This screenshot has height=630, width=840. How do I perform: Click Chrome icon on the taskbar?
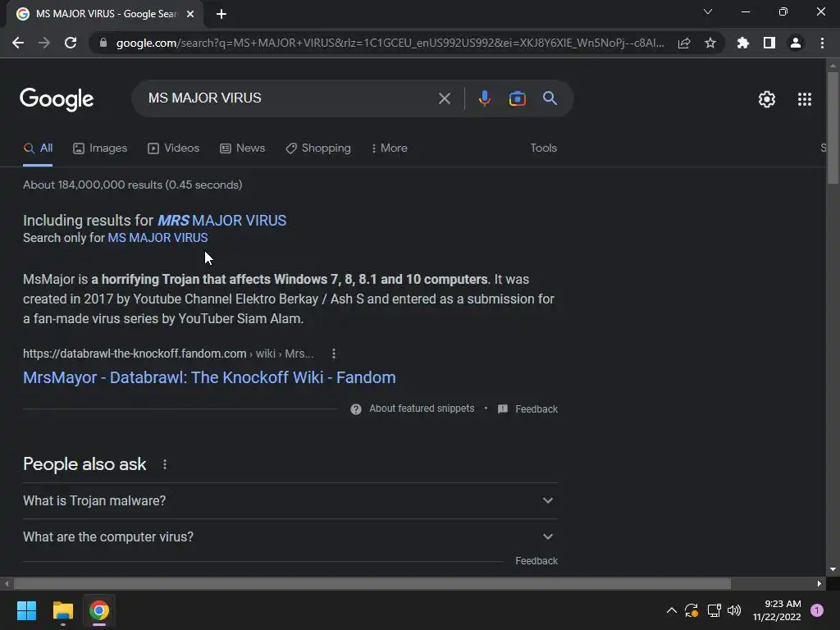(99, 610)
